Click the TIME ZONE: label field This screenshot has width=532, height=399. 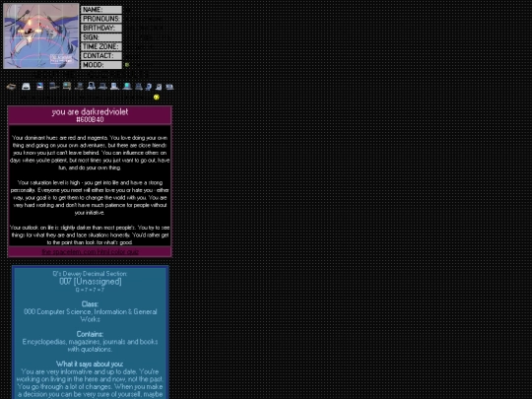(x=101, y=46)
